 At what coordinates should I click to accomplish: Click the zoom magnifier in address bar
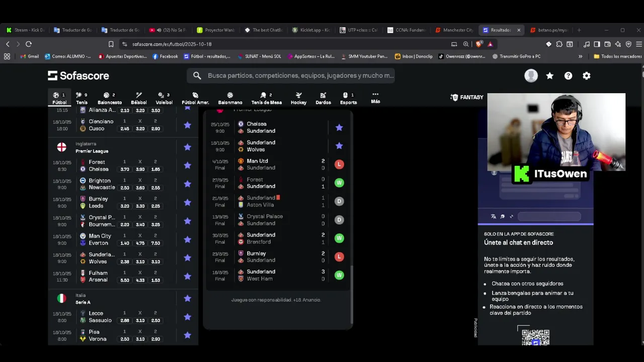(x=466, y=44)
